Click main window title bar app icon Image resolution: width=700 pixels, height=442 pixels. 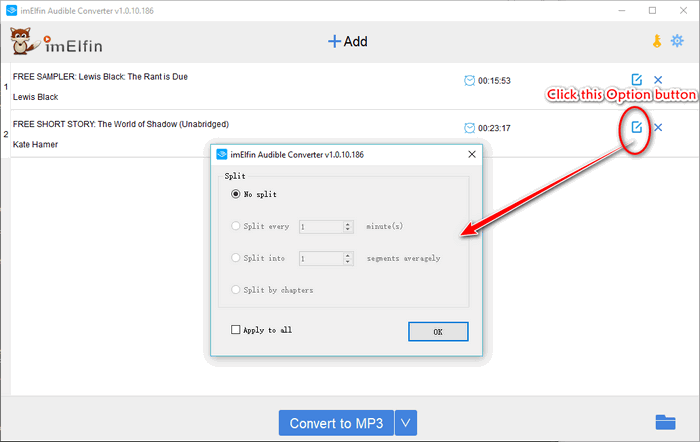tap(11, 10)
